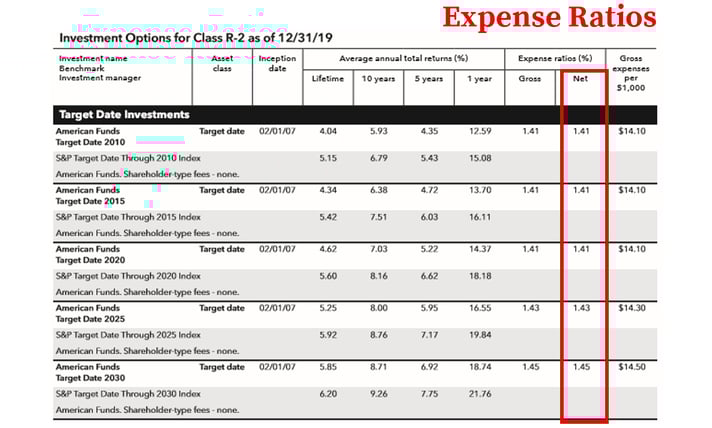The image size is (712, 428).
Task: Click 1 year return value 12.59
Action: (480, 131)
